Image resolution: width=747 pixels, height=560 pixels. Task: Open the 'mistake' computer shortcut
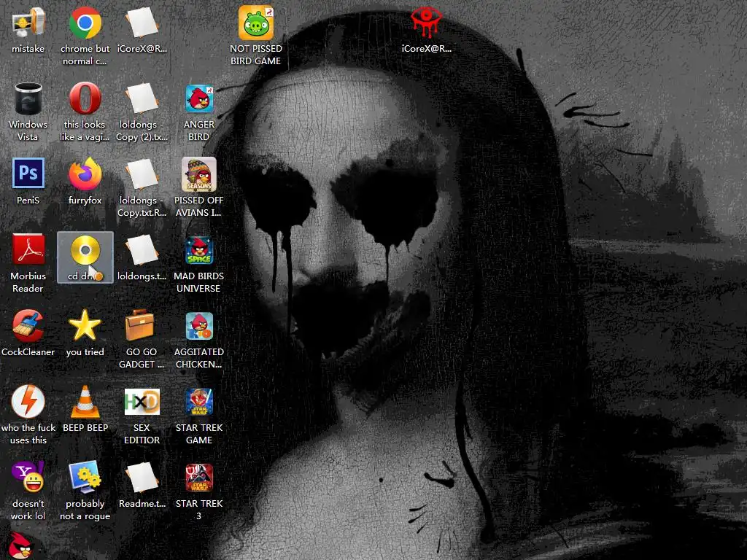[x=28, y=23]
